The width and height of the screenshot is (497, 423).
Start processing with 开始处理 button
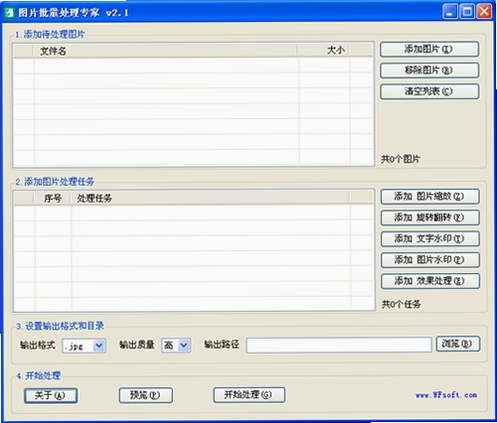pos(249,395)
